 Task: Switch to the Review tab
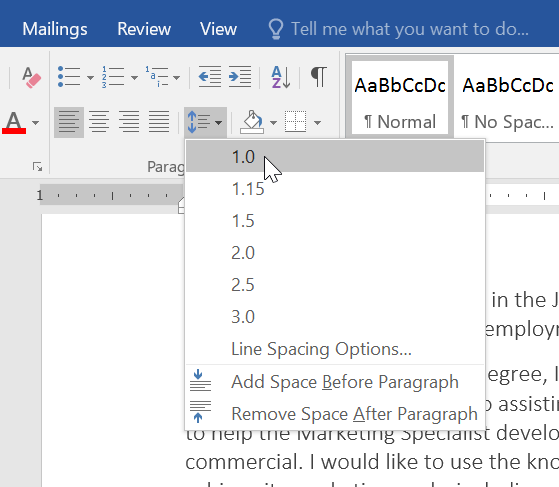point(144,29)
